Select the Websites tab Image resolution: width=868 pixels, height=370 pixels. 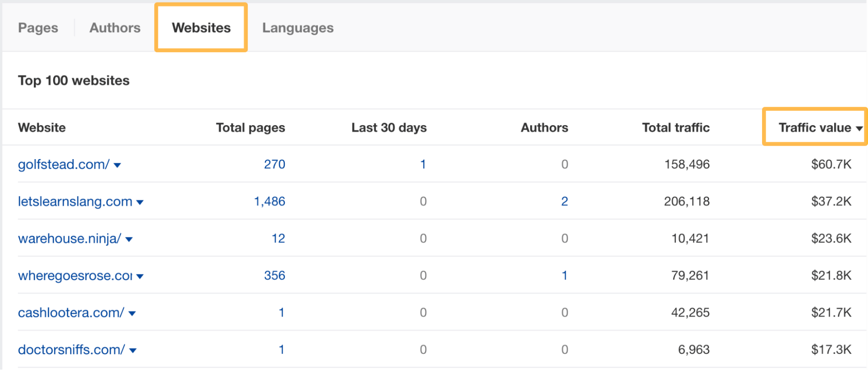(201, 28)
